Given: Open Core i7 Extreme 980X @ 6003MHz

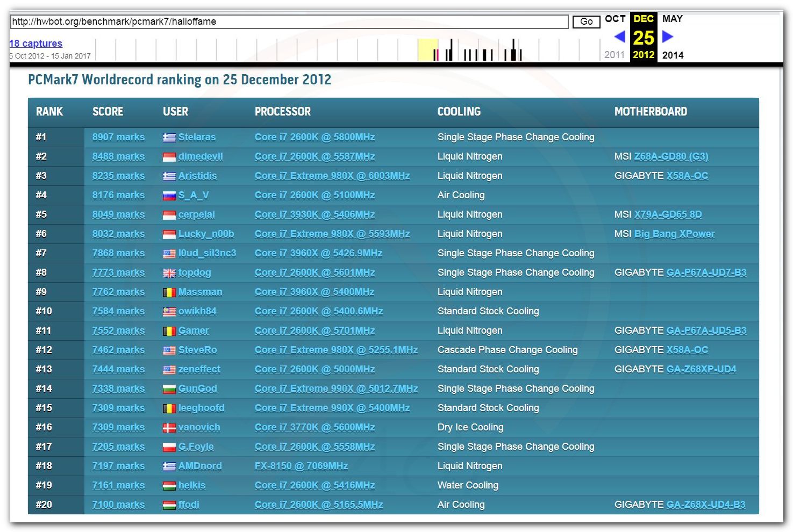Looking at the screenshot, I should click(x=332, y=176).
